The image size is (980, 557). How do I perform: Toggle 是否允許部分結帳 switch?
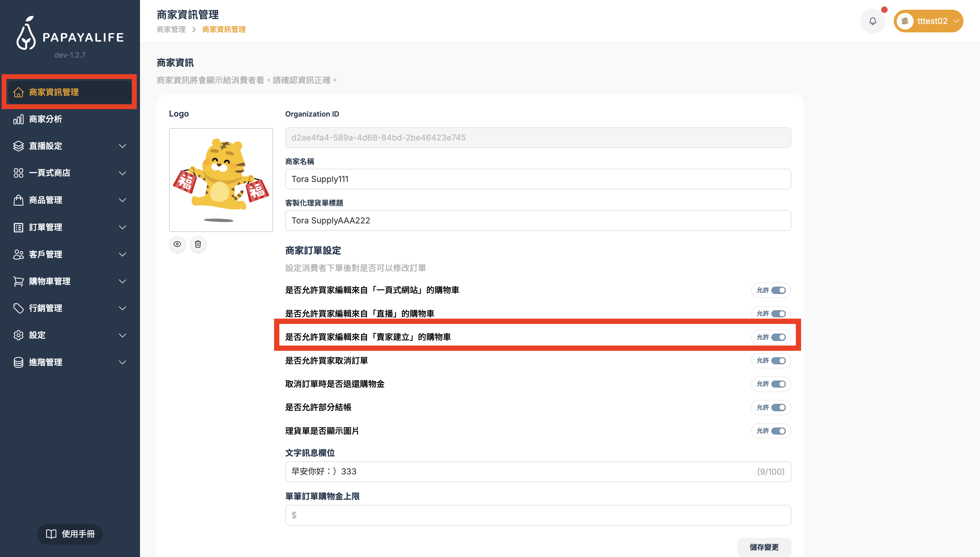pos(778,407)
